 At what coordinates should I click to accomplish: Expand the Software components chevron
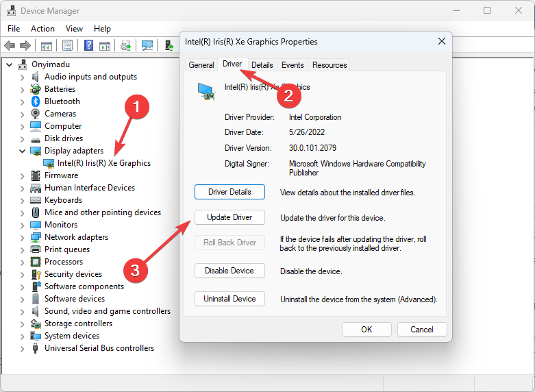[22, 287]
